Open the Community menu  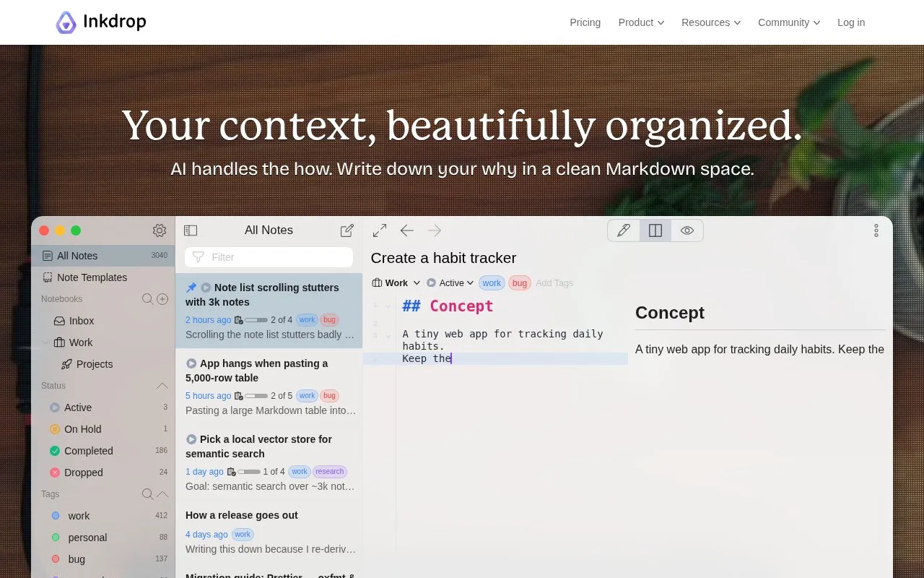(789, 22)
